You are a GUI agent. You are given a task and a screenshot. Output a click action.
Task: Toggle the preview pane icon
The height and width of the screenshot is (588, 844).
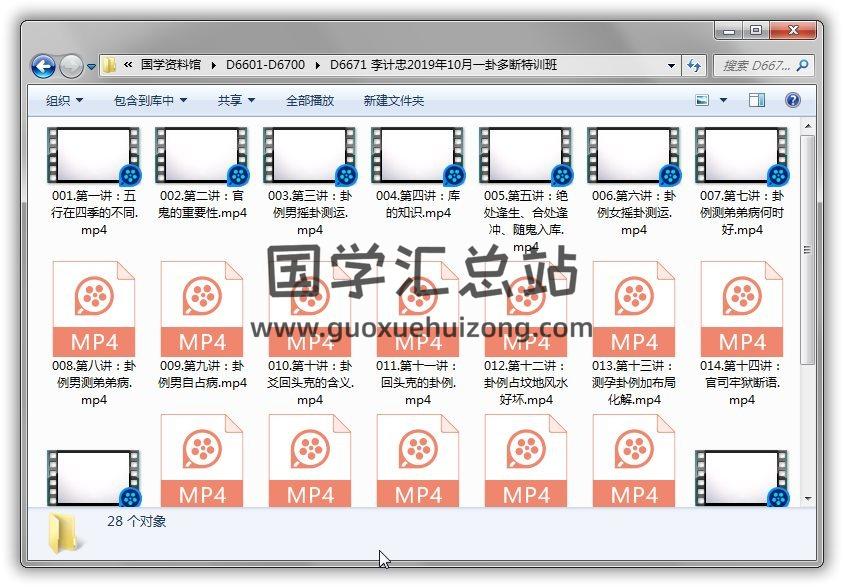[757, 100]
